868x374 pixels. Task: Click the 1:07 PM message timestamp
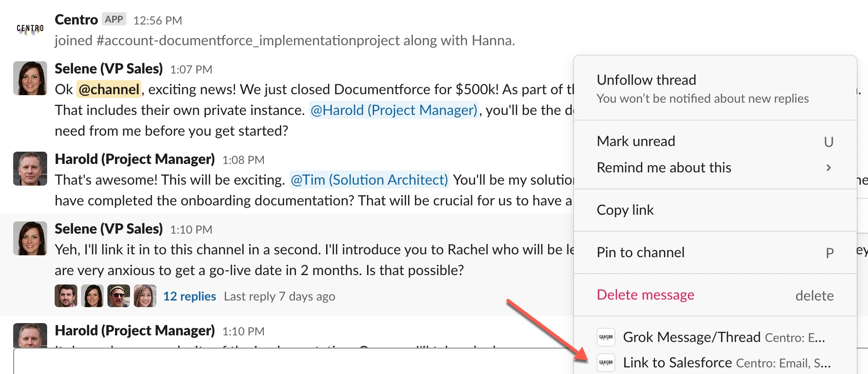click(191, 70)
